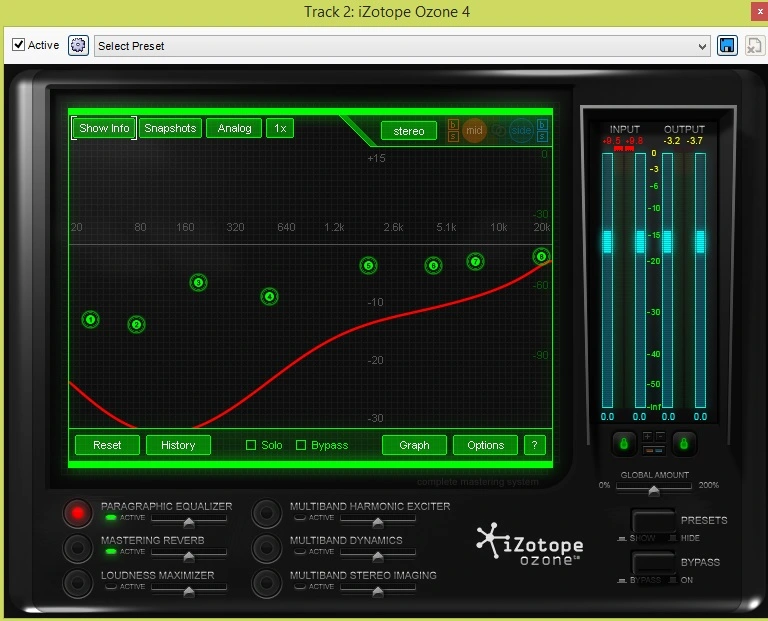This screenshot has height=621, width=768.
Task: Click the minus button between gain locks
Action: point(660,436)
